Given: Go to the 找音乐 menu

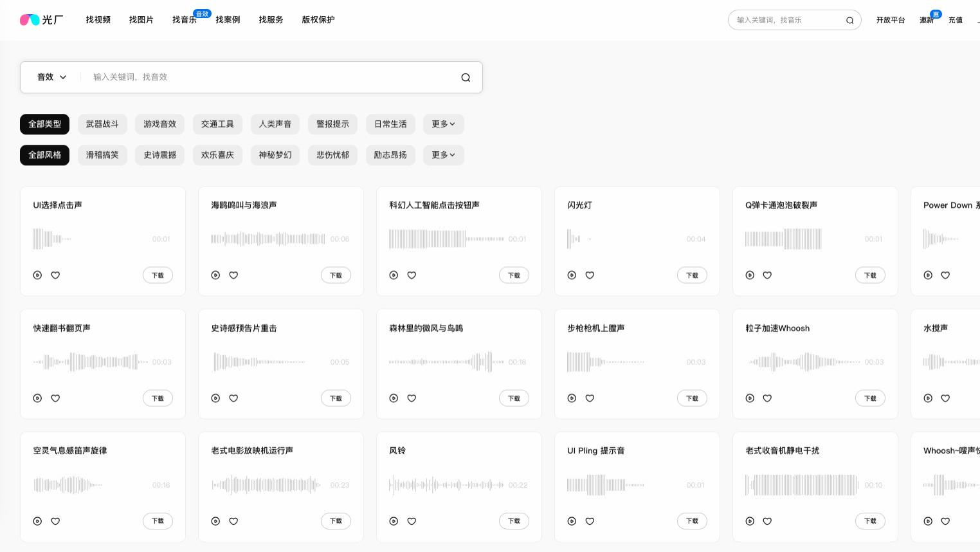Looking at the screenshot, I should 185,20.
